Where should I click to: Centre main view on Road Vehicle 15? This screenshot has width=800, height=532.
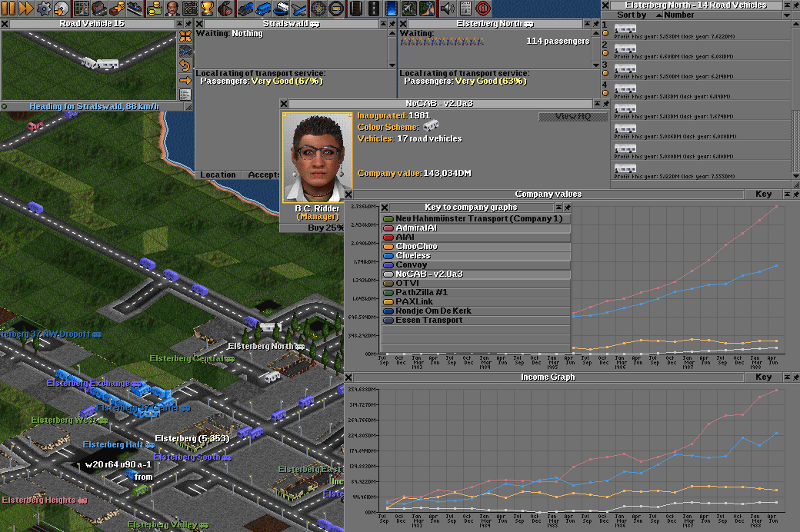pyautogui.click(x=185, y=35)
